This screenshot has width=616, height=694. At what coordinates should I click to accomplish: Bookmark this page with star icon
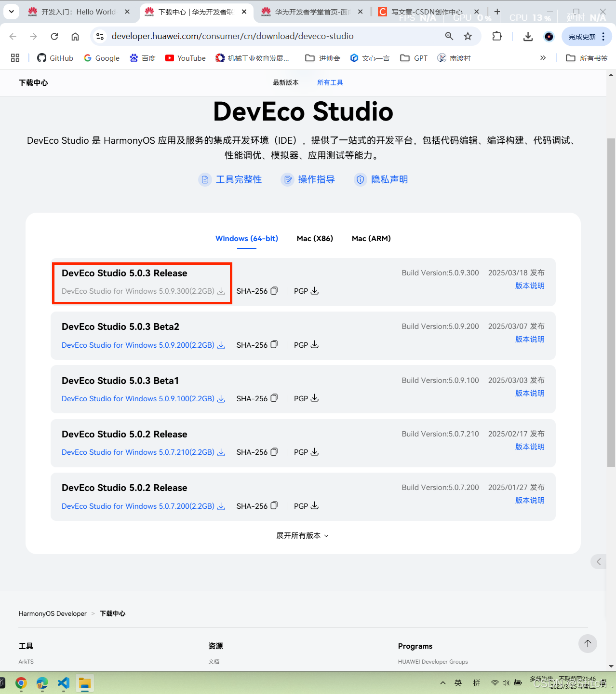468,36
